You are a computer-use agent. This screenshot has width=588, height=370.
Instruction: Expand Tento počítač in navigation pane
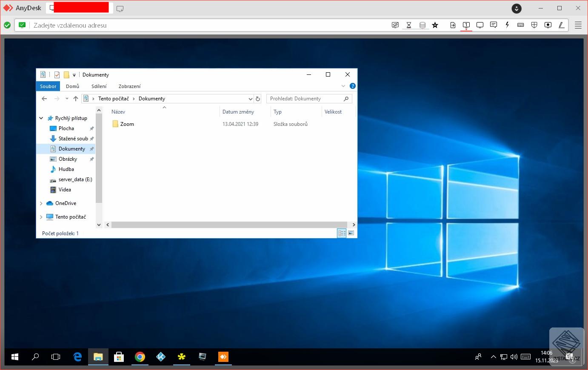click(41, 217)
